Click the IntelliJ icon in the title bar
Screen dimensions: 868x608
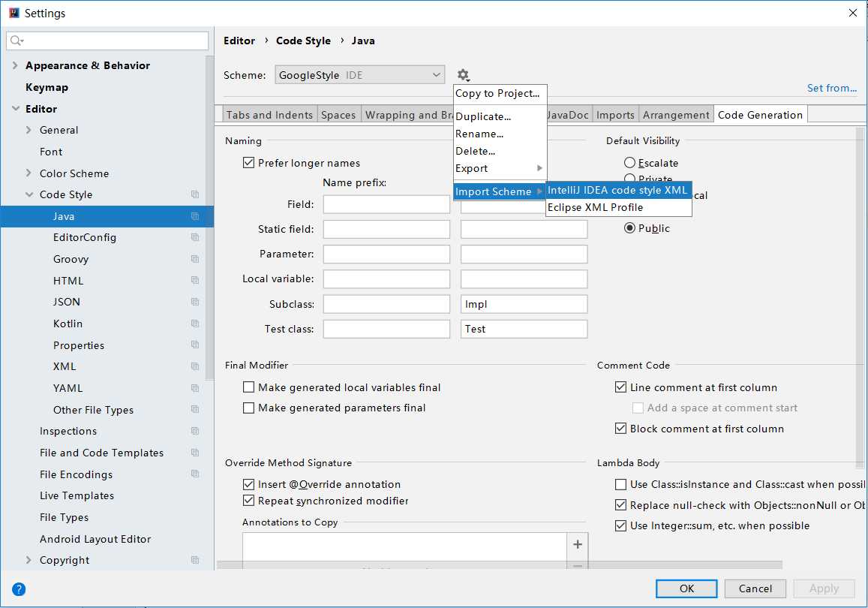tap(14, 13)
